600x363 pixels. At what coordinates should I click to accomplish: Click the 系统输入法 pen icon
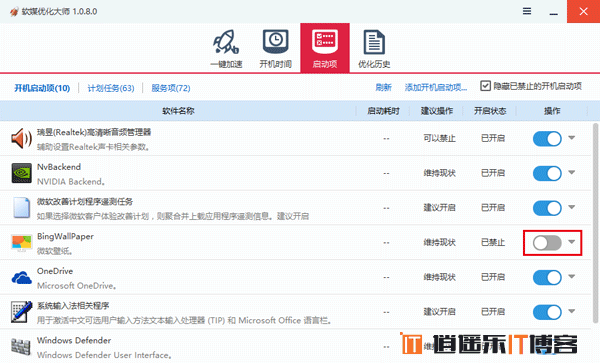pyautogui.click(x=21, y=312)
